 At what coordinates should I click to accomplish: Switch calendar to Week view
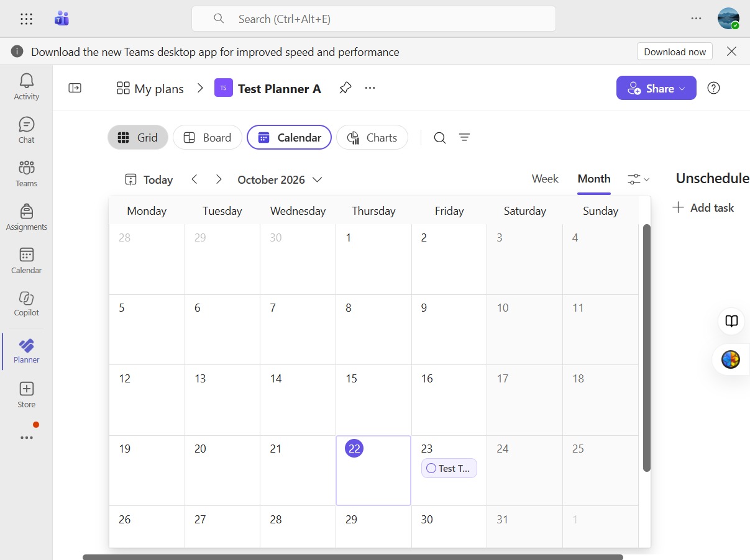point(545,179)
